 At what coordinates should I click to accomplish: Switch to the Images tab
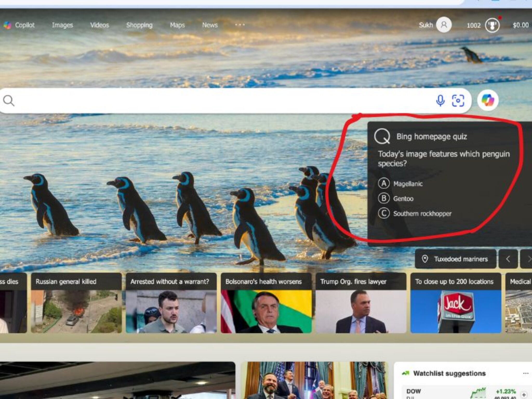click(x=63, y=25)
